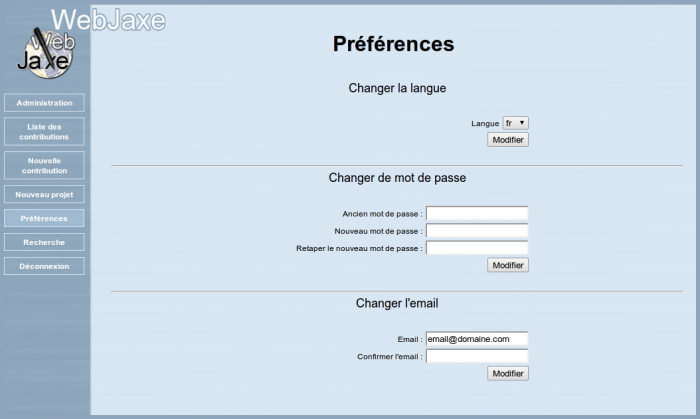Click the Préférences page heading
700x419 pixels.
click(x=393, y=45)
